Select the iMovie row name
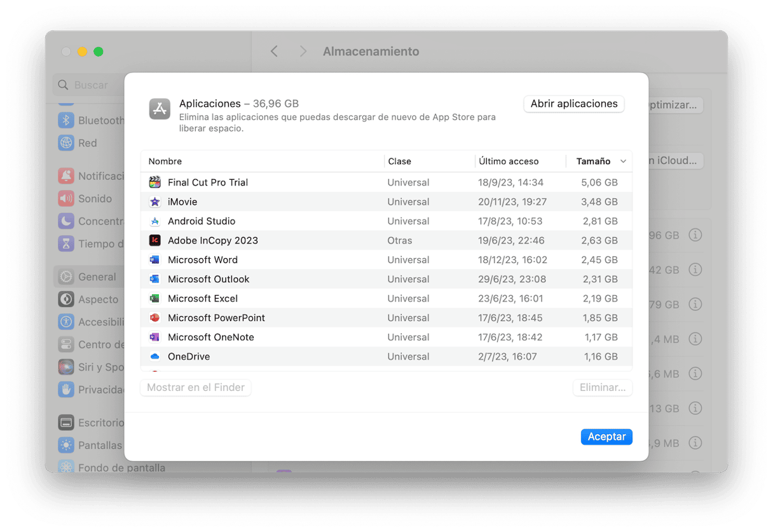Viewport: 773px width, 532px height. [x=182, y=202]
